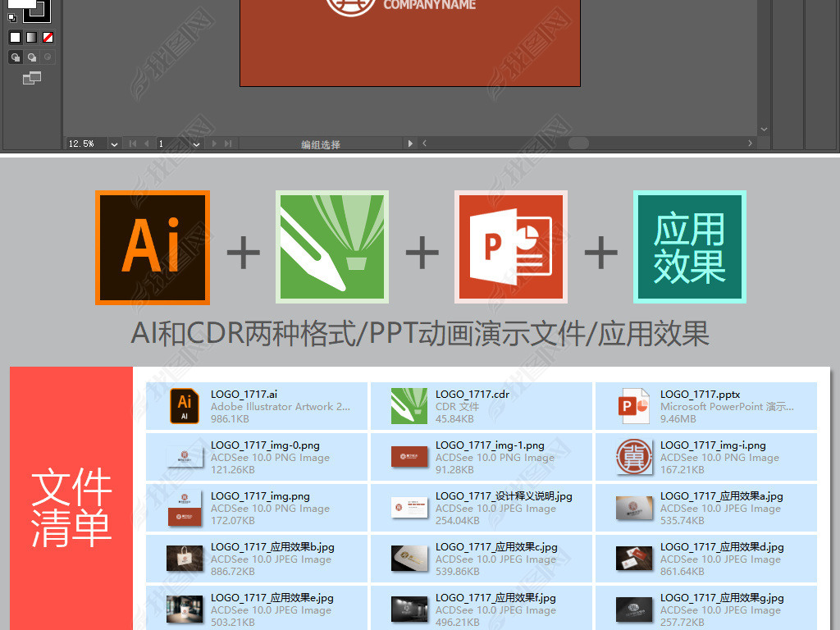This screenshot has width=840, height=630.
Task: Click thumbnail of LOGO_1717_应用效果c.jpg
Action: coord(409,559)
